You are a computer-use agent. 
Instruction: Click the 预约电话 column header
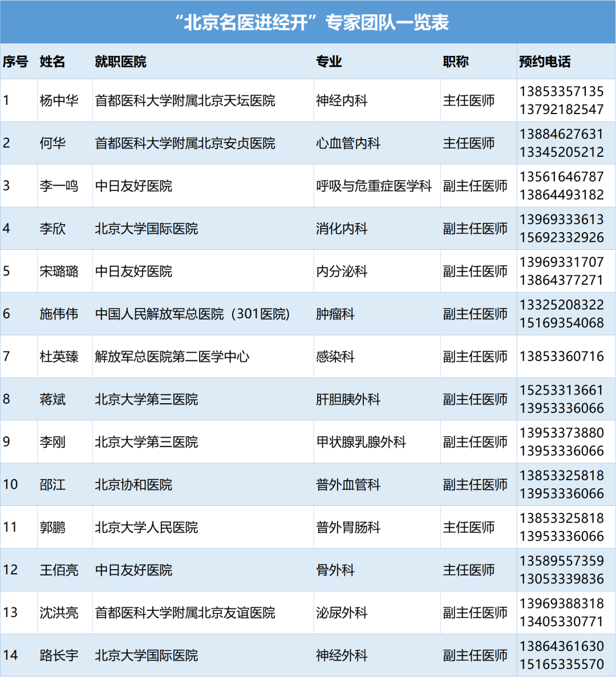[545, 62]
